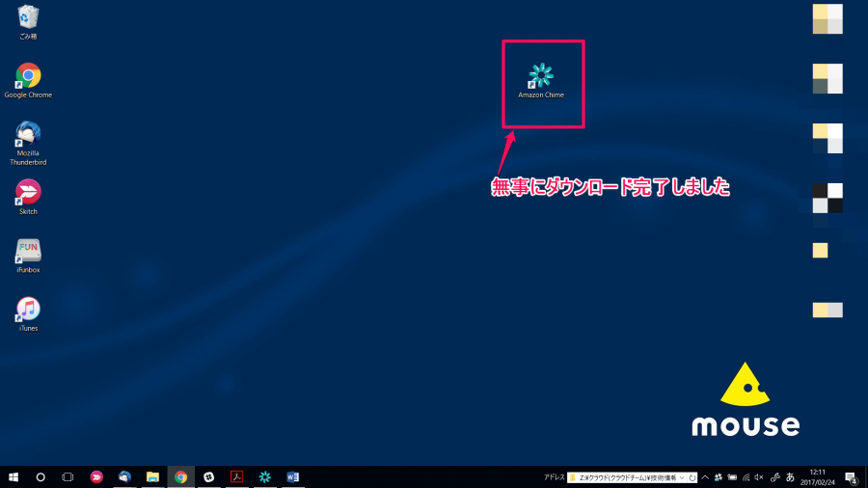Select the iFunbox desktop shortcut

point(28,255)
